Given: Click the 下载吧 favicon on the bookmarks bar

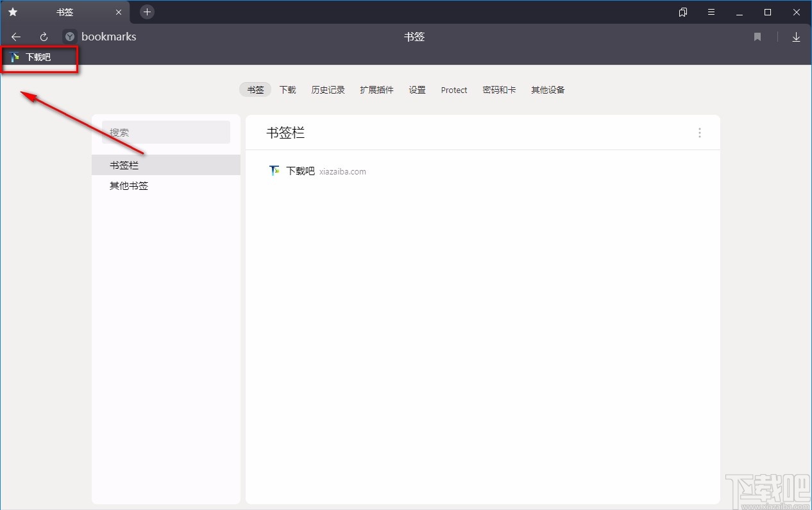Looking at the screenshot, I should pos(15,56).
